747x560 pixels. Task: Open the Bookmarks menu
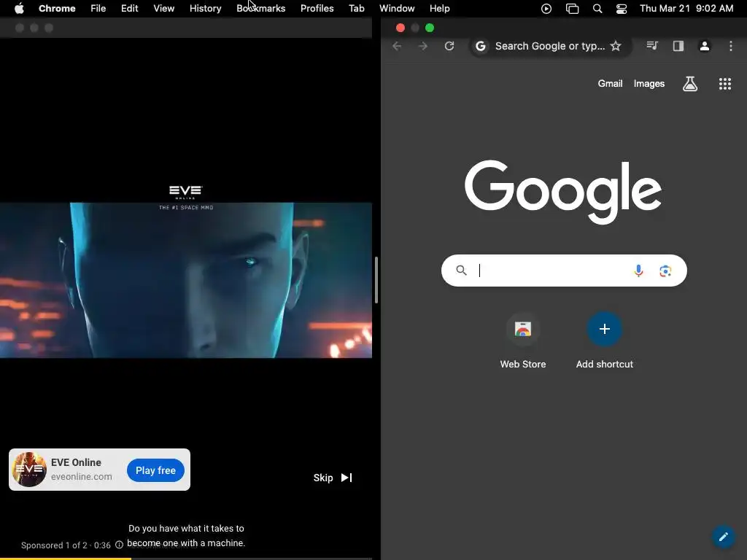point(260,9)
